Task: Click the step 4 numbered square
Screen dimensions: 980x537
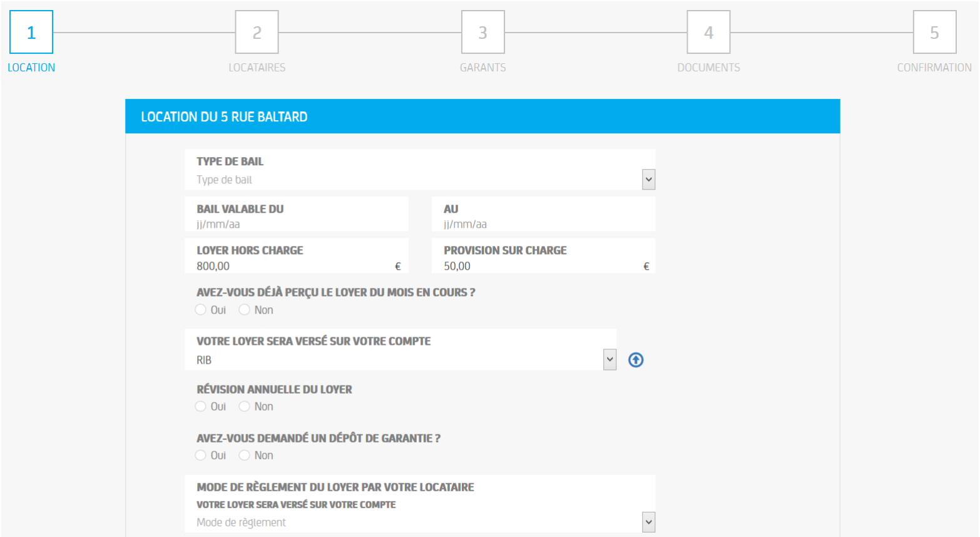Action: tap(708, 32)
